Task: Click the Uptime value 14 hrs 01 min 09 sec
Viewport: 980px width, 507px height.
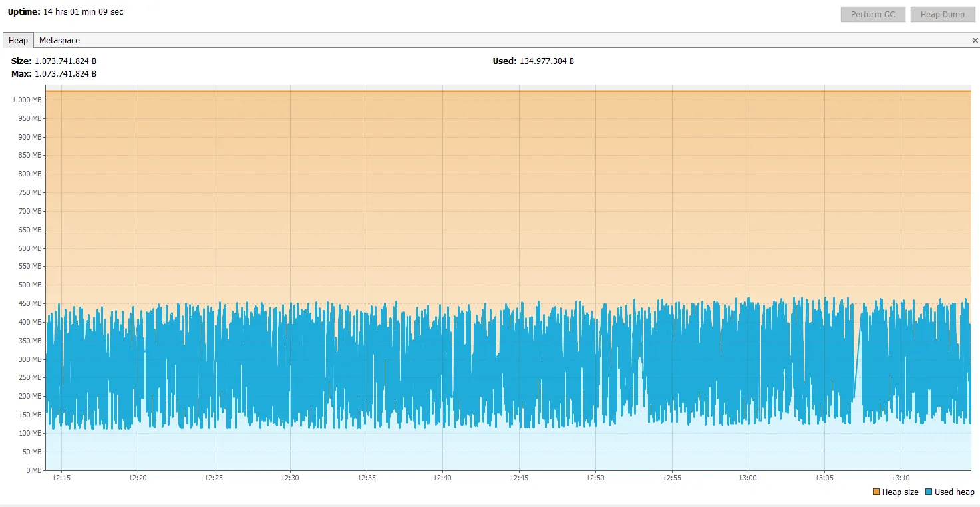Action: coord(83,12)
